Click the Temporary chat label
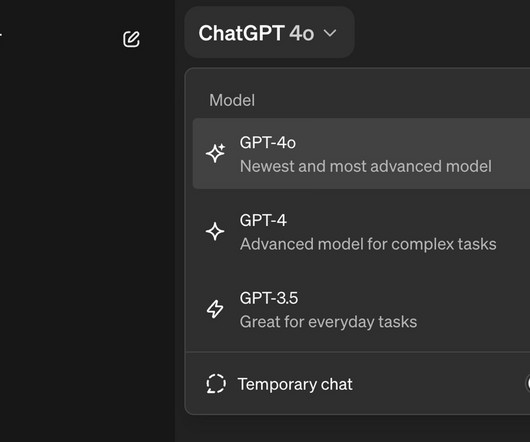This screenshot has width=530, height=442. (295, 384)
